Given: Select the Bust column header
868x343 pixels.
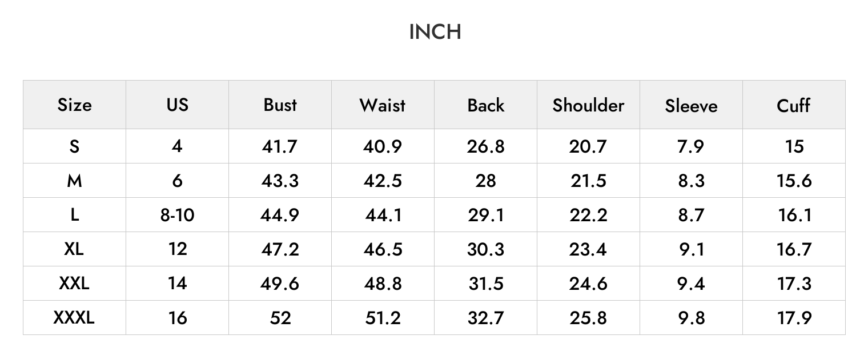Looking at the screenshot, I should pyautogui.click(x=280, y=105).
